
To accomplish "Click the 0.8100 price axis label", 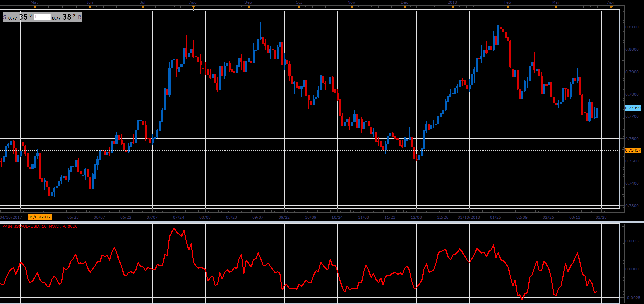I will pyautogui.click(x=632, y=27).
